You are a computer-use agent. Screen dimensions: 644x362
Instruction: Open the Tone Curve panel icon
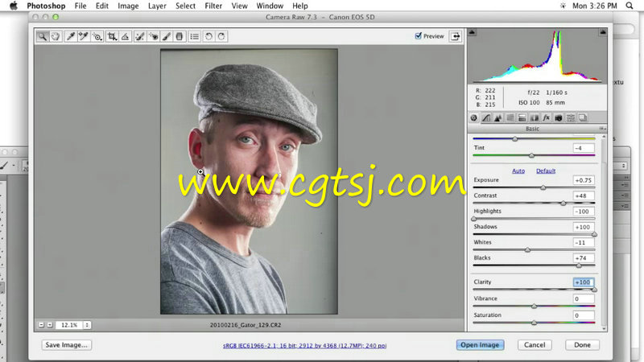tap(486, 117)
